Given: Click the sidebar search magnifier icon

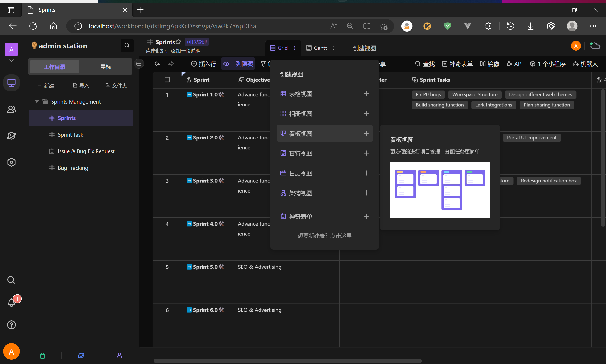Looking at the screenshot, I should coord(127,45).
